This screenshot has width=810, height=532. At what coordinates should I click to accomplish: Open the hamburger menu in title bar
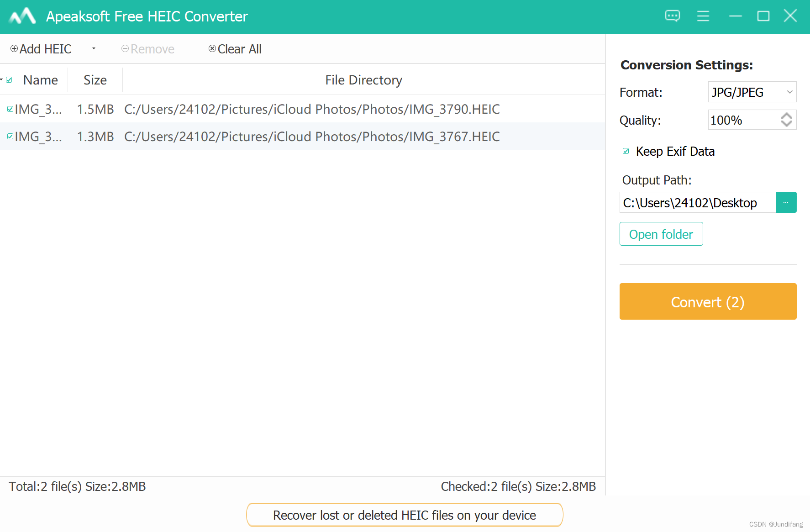click(x=703, y=16)
